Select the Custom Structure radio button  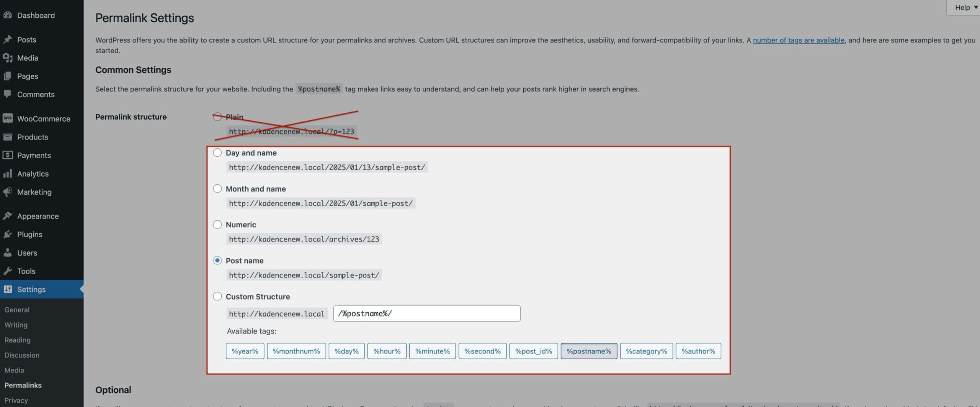coord(217,296)
